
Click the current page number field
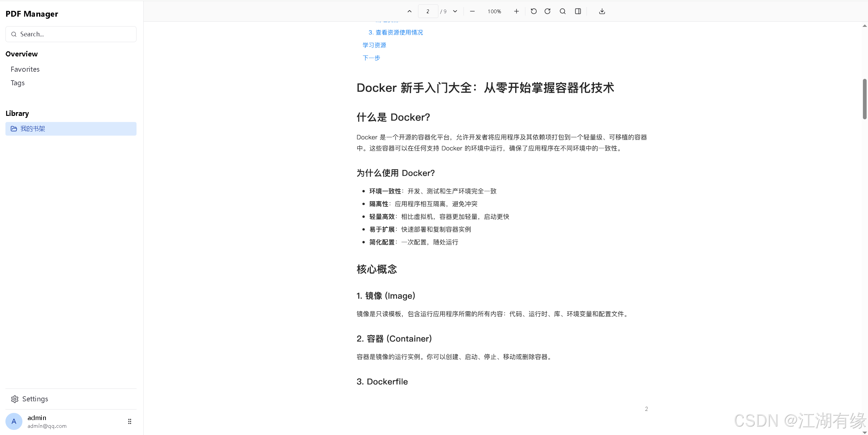click(x=428, y=11)
